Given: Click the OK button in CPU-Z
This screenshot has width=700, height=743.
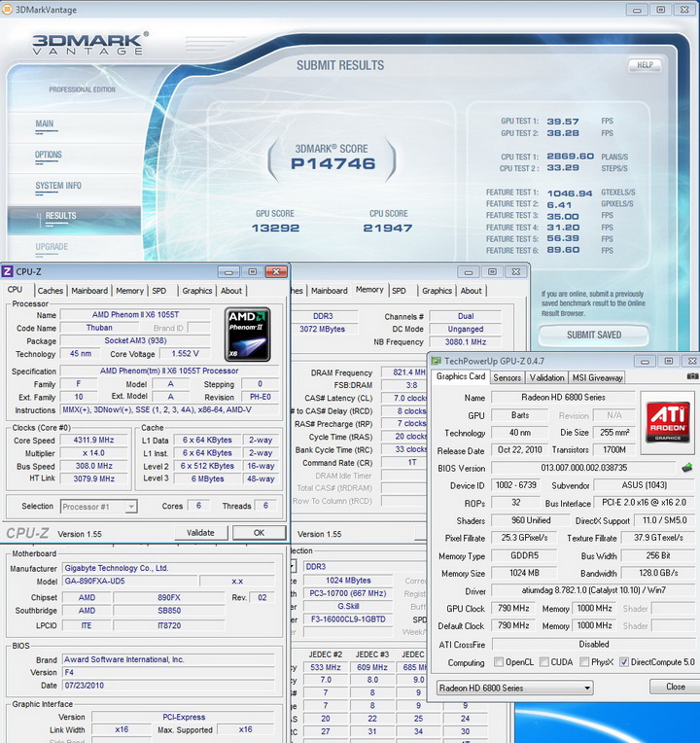Looking at the screenshot, I should [x=259, y=533].
